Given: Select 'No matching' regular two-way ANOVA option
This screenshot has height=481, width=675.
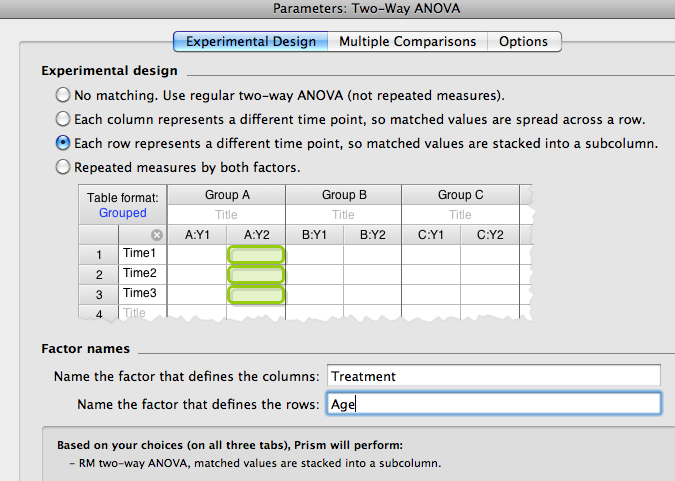Looking at the screenshot, I should 63,96.
